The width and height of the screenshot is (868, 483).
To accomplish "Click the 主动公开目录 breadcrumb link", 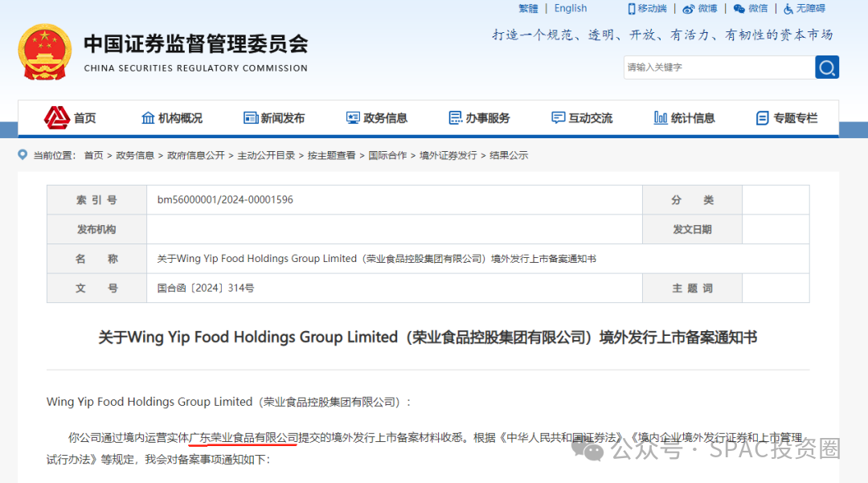I will (266, 155).
